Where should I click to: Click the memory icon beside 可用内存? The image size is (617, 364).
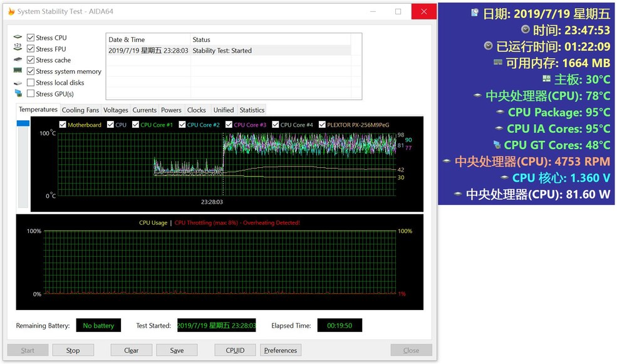(x=498, y=62)
